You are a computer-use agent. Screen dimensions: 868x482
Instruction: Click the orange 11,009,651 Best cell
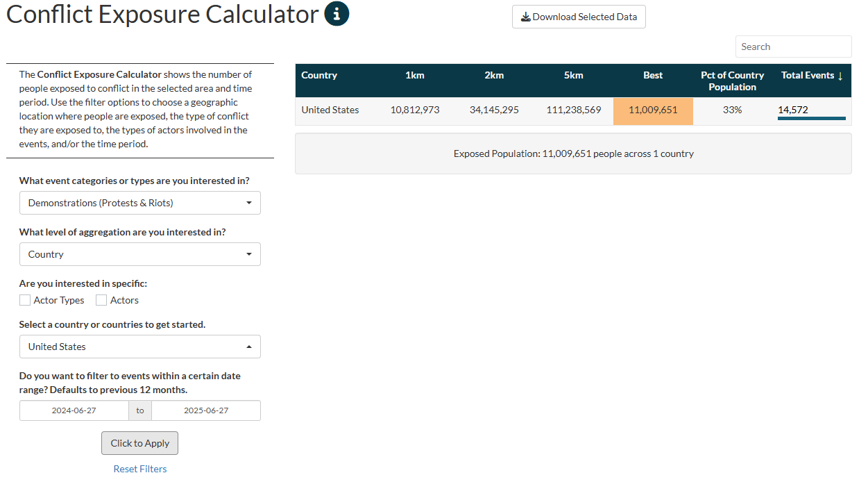[x=653, y=111]
